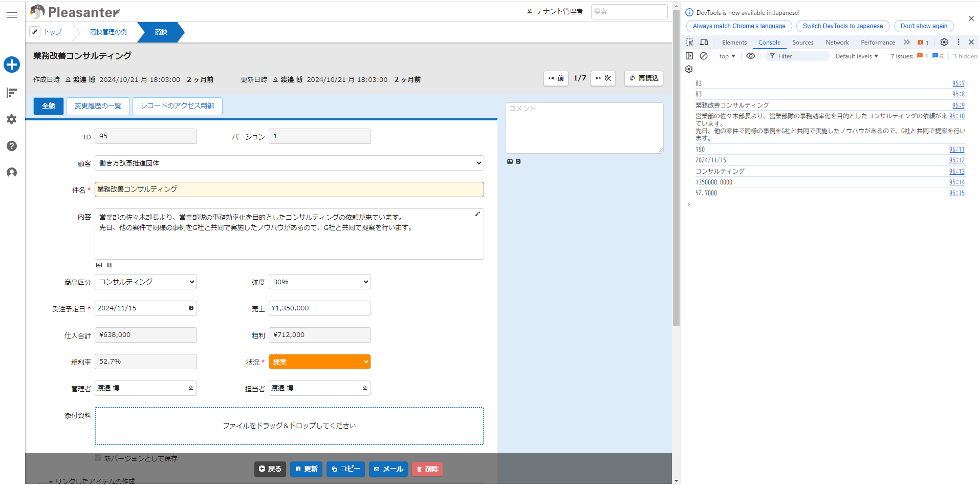This screenshot has width=980, height=485.
Task: Click the 件名 text input field
Action: (289, 189)
